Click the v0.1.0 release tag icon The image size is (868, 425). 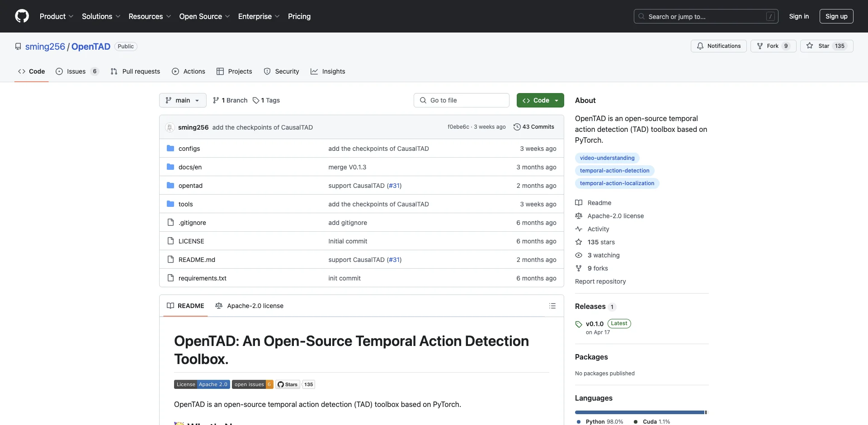pos(579,324)
